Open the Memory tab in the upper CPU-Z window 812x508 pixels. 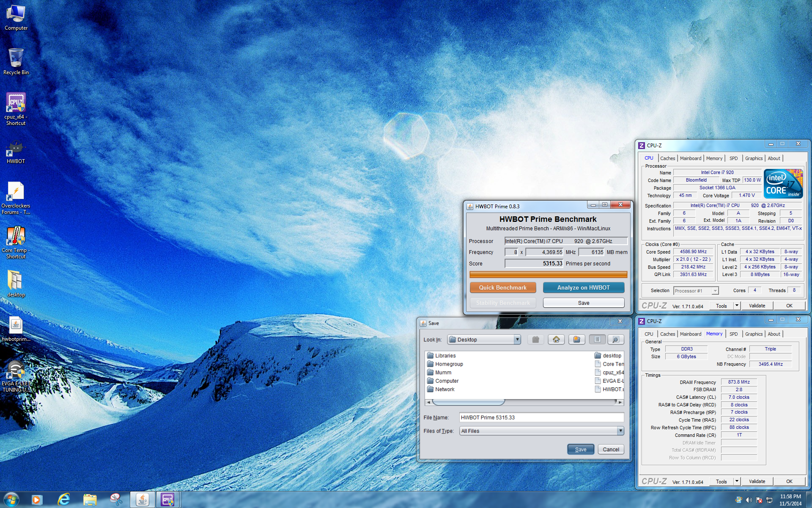point(714,158)
